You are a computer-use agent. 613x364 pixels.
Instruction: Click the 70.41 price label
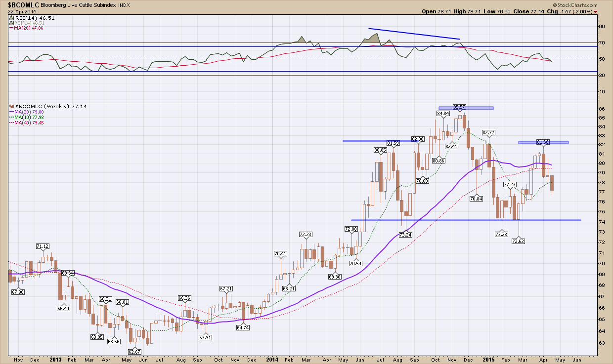pos(280,254)
